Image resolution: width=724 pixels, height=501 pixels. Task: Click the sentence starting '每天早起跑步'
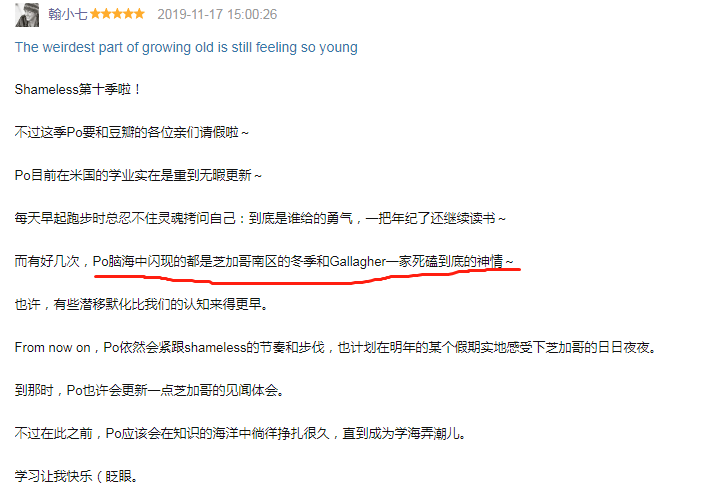tap(260, 218)
